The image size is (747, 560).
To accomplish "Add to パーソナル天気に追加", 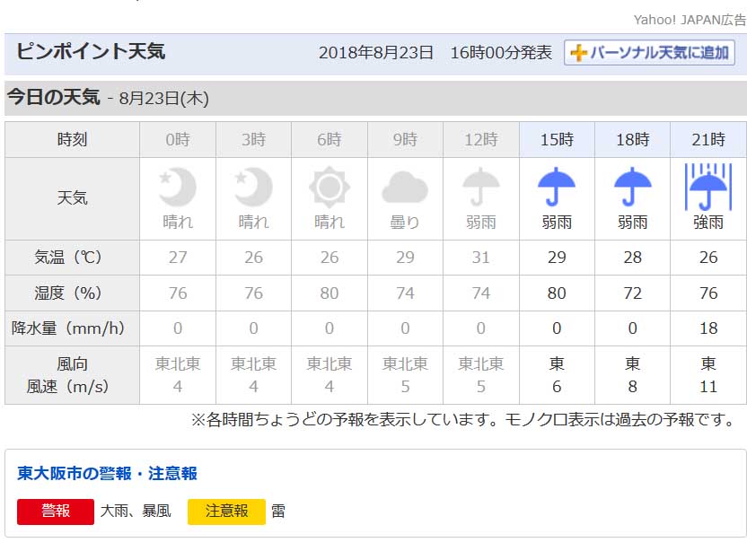I will coord(650,52).
